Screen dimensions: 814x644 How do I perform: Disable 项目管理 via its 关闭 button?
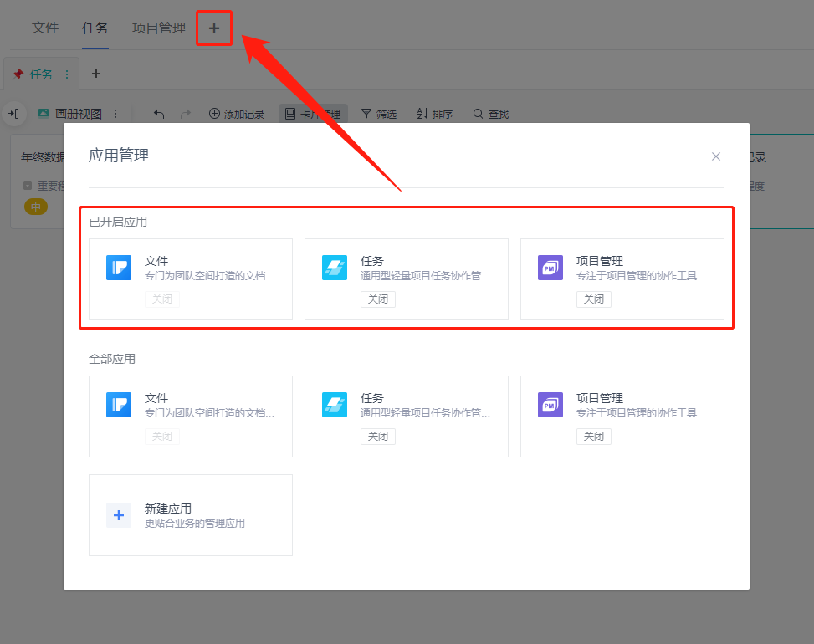click(x=593, y=299)
